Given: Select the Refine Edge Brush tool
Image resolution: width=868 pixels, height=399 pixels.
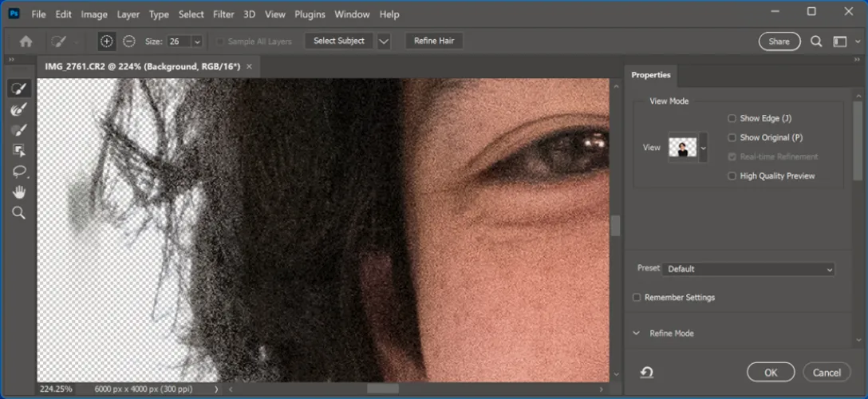Looking at the screenshot, I should coord(18,109).
